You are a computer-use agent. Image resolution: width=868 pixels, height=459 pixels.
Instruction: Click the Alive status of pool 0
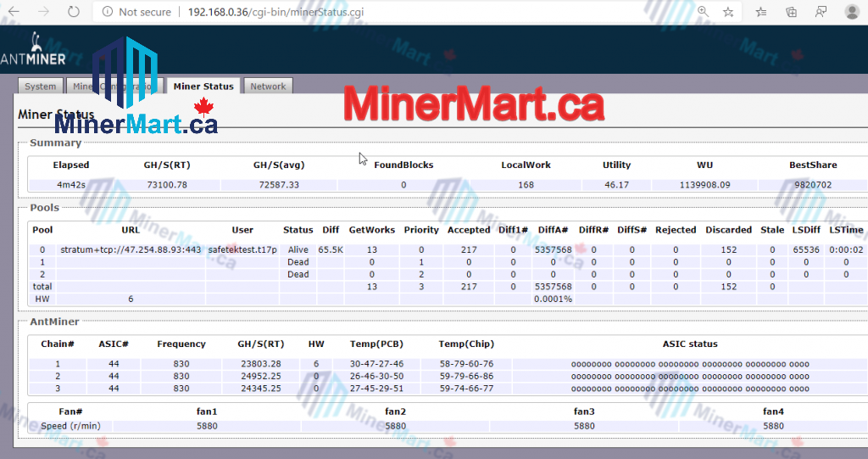[x=298, y=249]
